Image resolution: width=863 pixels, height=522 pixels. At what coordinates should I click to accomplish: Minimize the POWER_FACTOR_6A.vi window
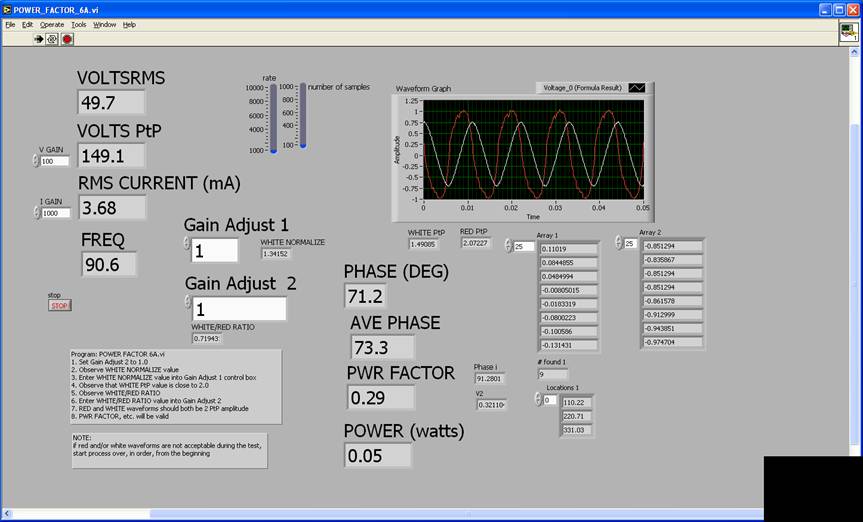pos(825,10)
